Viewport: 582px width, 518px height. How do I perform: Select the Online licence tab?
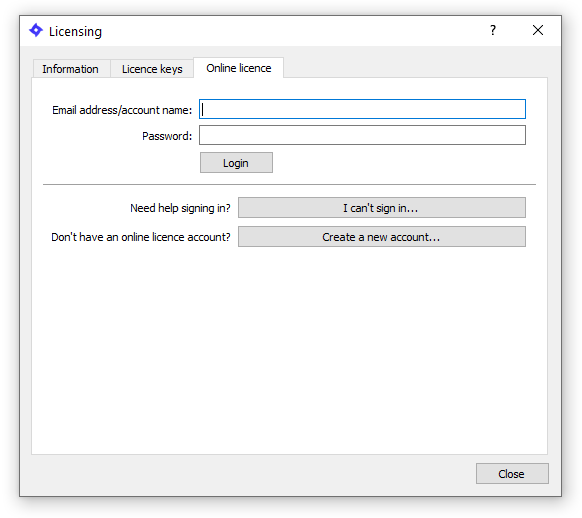[239, 68]
